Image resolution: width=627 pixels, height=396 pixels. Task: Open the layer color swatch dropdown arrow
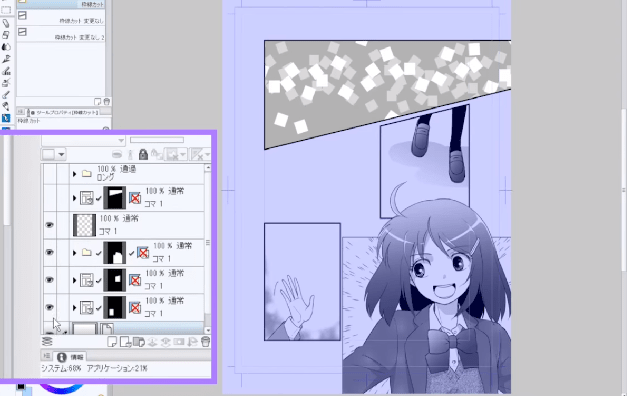(x=61, y=154)
